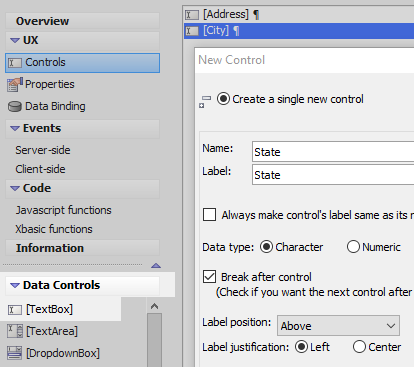Screen dimensions: 414x367
Task: Select the [TextArea] data control
Action: pos(52,331)
